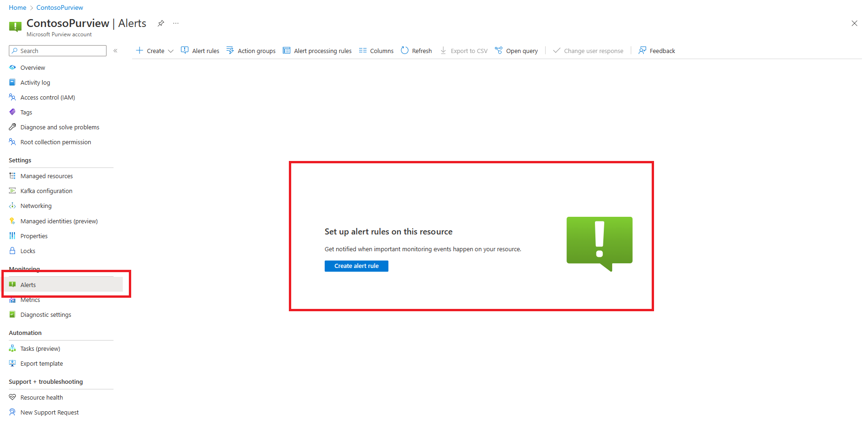The width and height of the screenshot is (868, 428).
Task: Open the more options ellipsis in header
Action: 176,23
